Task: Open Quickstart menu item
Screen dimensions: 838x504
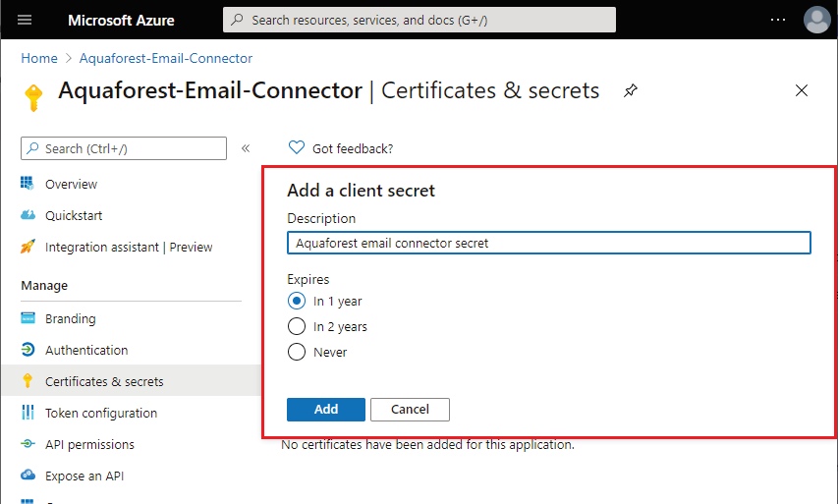Action: pyautogui.click(x=74, y=215)
